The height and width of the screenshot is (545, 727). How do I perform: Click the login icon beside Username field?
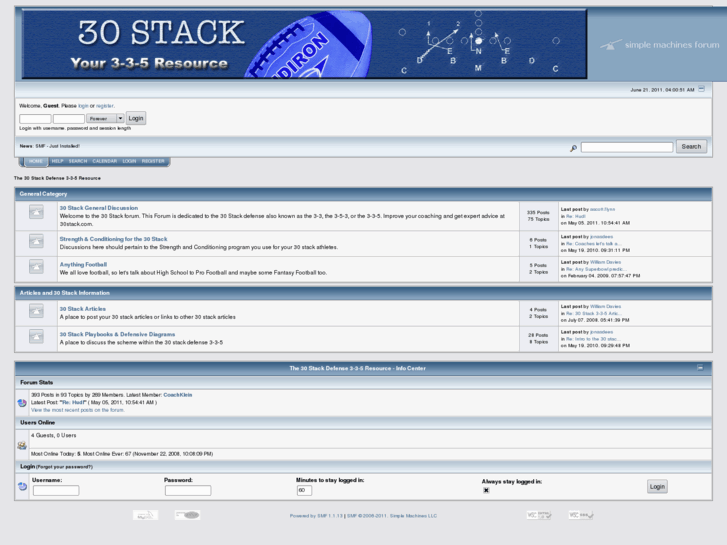tap(22, 486)
